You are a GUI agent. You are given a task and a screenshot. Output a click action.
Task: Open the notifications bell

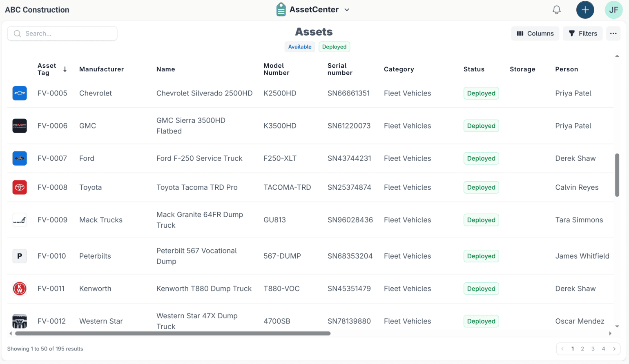[556, 10]
